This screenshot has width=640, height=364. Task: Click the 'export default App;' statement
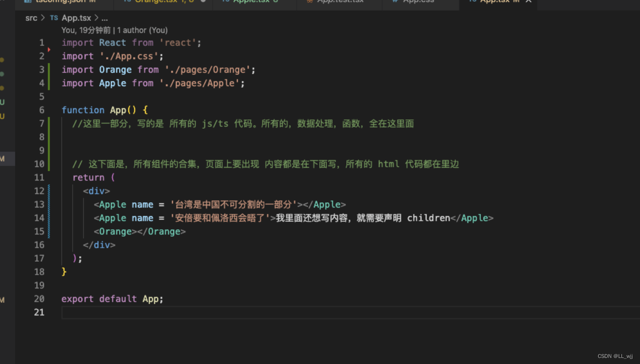[113, 299]
